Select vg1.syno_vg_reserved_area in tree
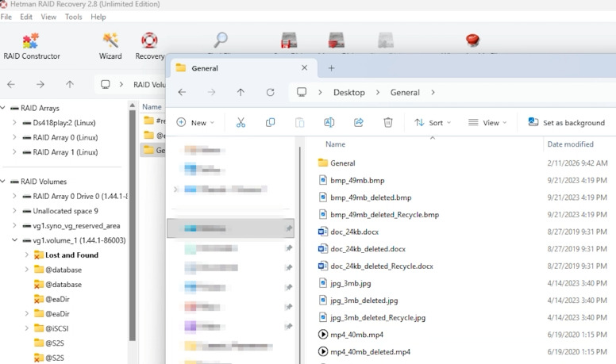The width and height of the screenshot is (616, 364). click(77, 225)
